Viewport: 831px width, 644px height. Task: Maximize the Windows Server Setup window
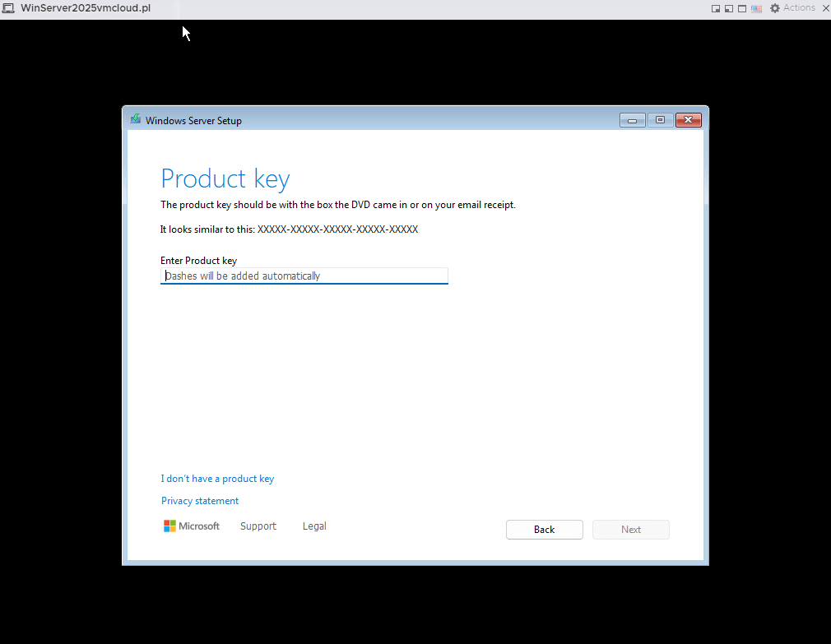[660, 120]
